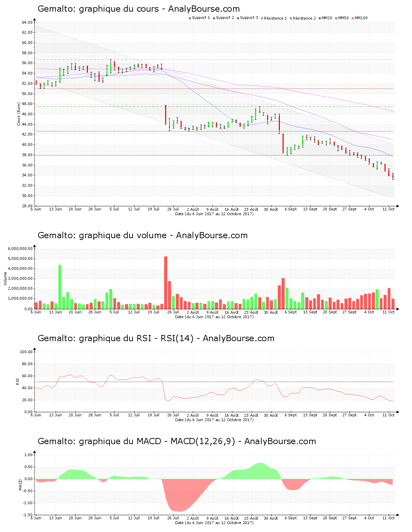Screen dimensions: 412x532
Task: Click the '3,000,000.00' volume axis value
Action: [20, 279]
